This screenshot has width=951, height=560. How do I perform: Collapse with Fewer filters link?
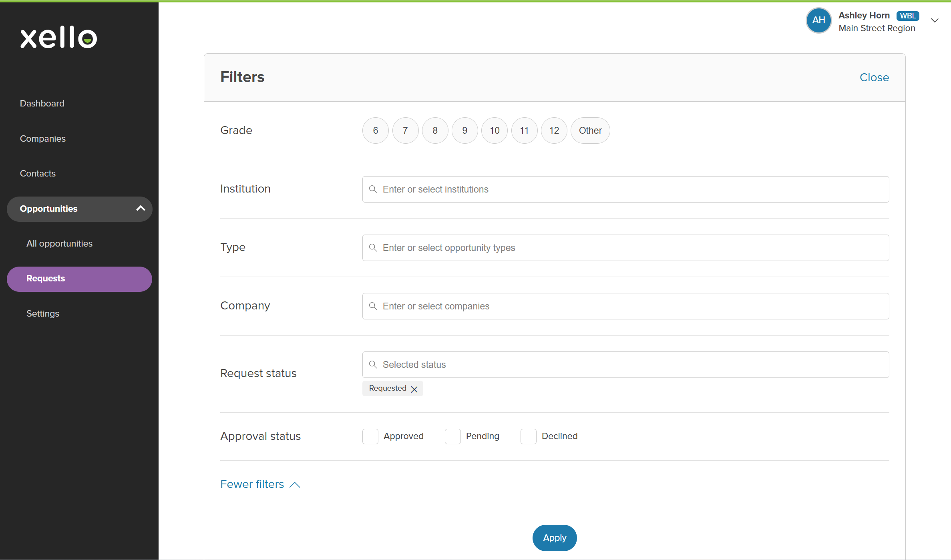(260, 484)
